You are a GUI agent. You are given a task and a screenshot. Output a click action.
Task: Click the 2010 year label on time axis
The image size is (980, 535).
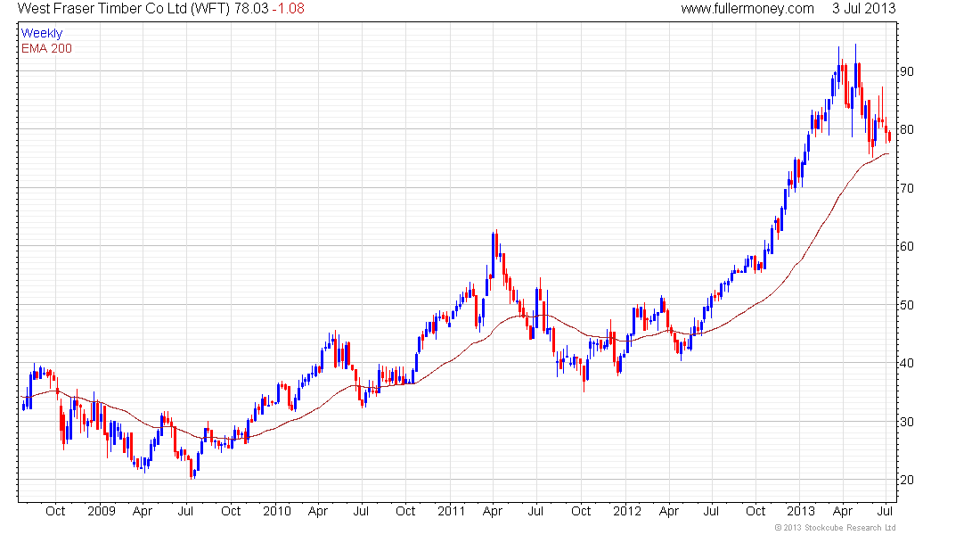pyautogui.click(x=277, y=511)
